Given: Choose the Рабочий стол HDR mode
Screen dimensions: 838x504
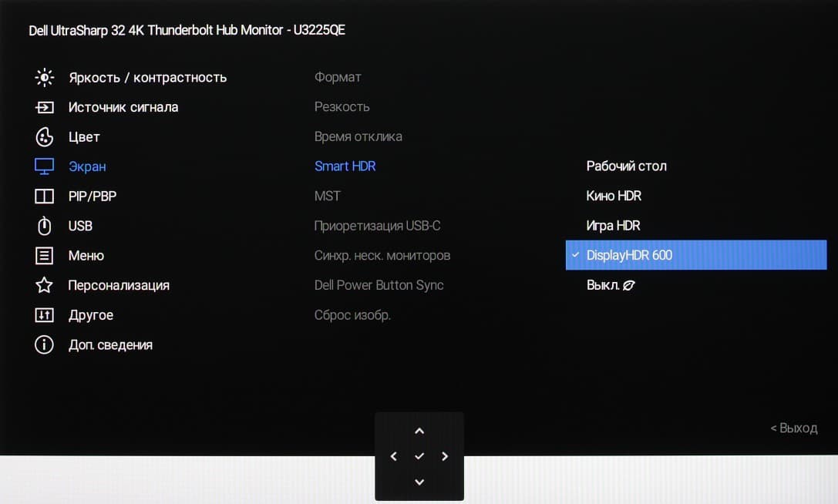Looking at the screenshot, I should tap(626, 166).
